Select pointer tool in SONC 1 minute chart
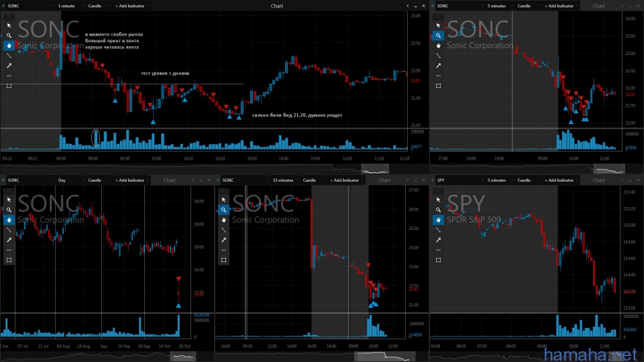Image resolution: width=644 pixels, height=362 pixels. point(9,25)
